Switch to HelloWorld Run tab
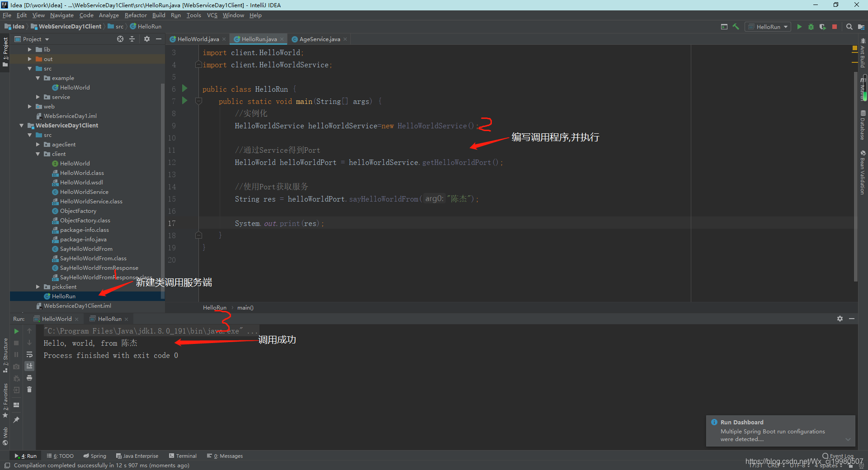 click(57, 319)
